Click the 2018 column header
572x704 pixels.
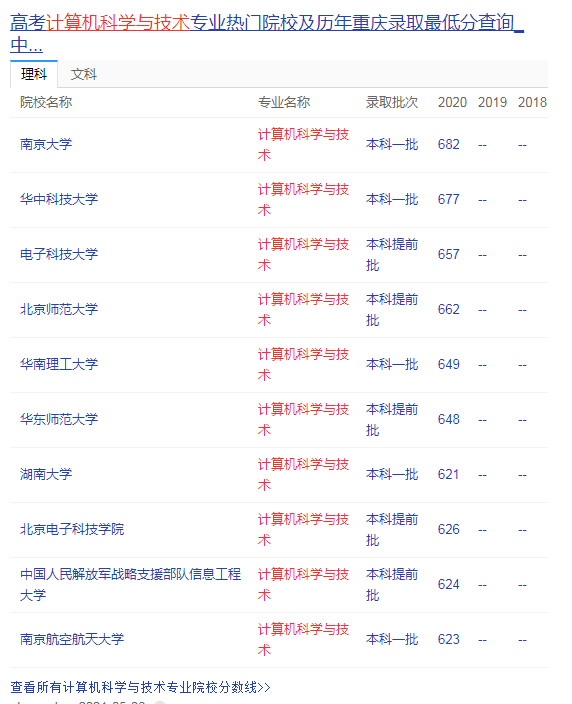(x=532, y=102)
